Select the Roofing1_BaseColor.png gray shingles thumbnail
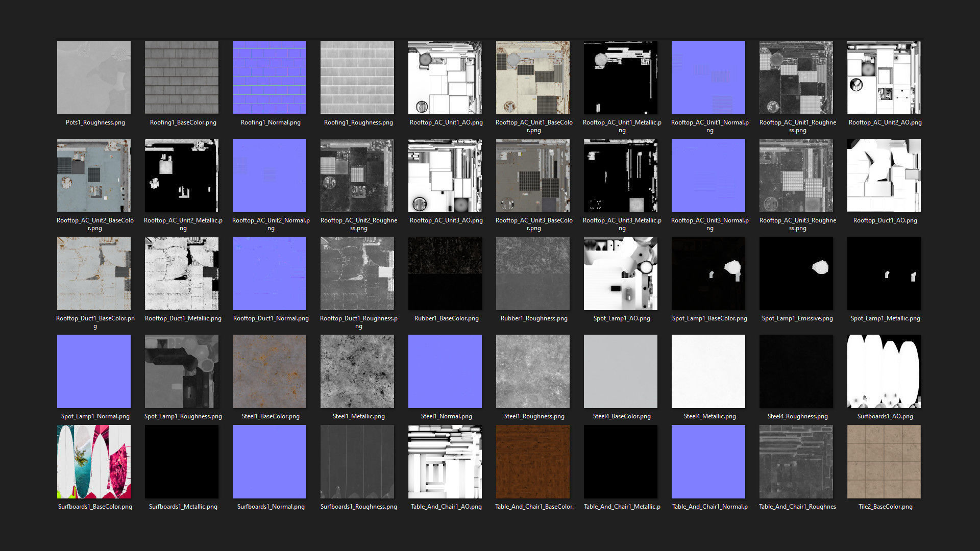 point(182,78)
